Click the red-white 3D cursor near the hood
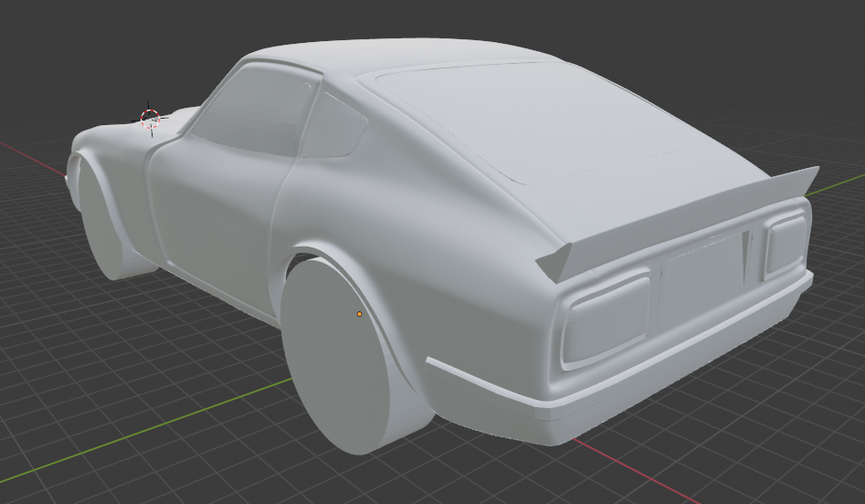The width and height of the screenshot is (865, 504). (x=150, y=119)
